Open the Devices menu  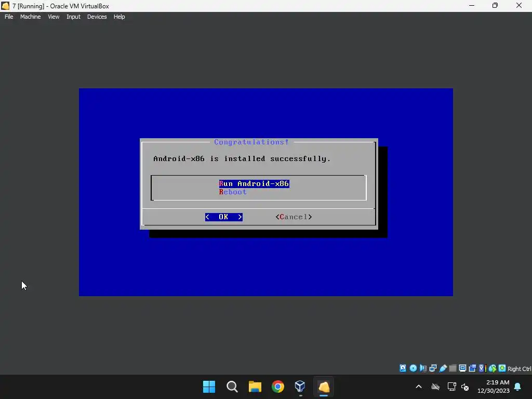pos(97,17)
